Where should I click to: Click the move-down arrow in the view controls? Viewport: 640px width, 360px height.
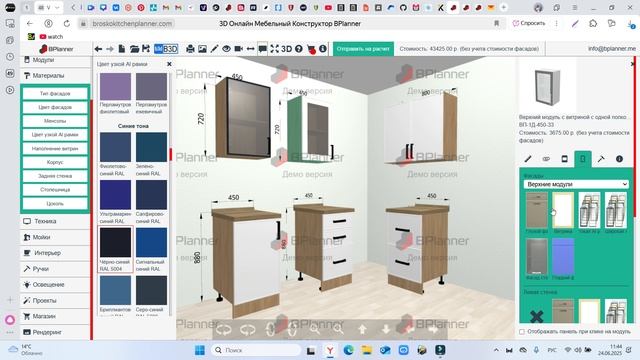point(386,329)
